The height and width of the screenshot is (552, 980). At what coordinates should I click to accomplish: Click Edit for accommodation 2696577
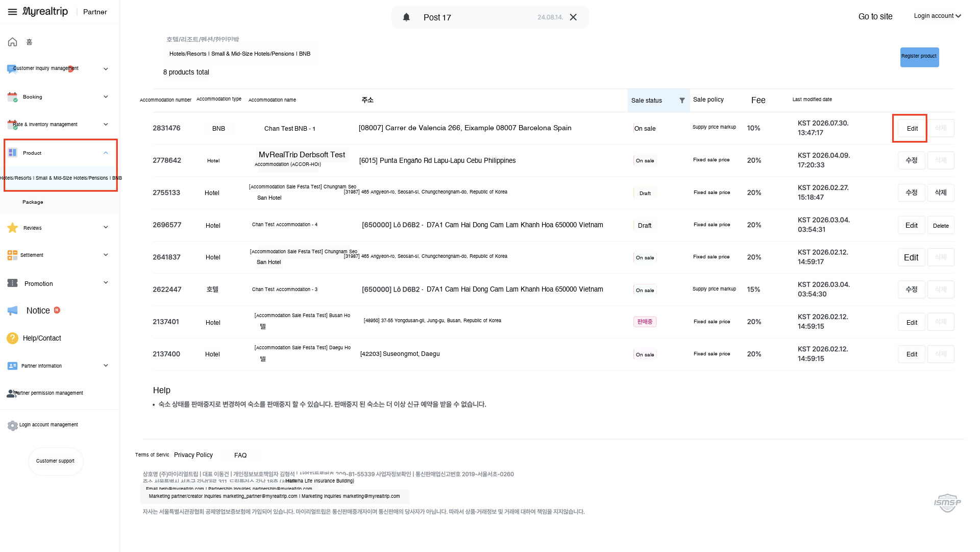[912, 226]
